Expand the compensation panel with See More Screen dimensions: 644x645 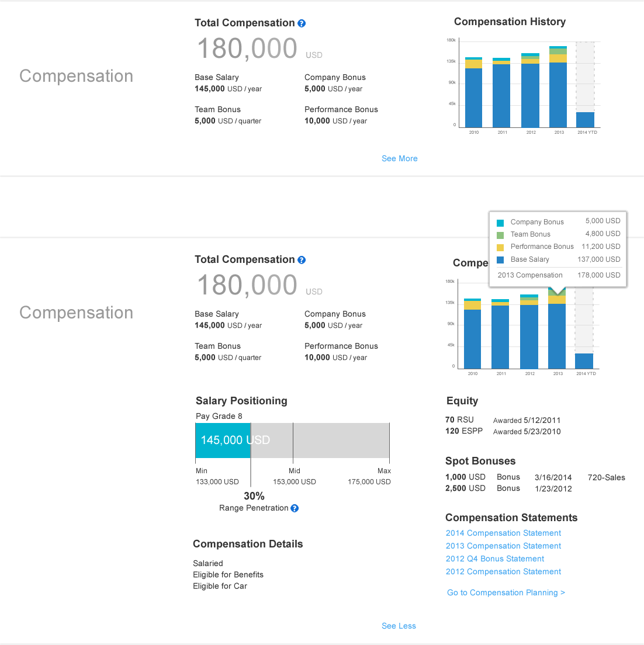click(399, 158)
